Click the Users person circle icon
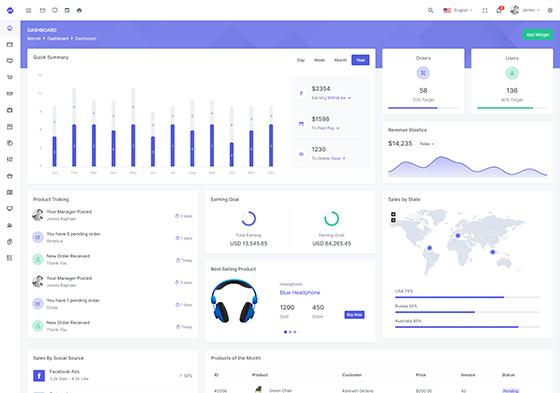Image resolution: width=560 pixels, height=393 pixels. click(512, 73)
